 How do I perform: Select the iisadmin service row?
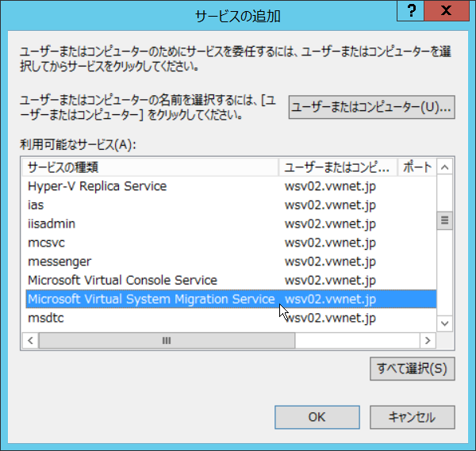tap(229, 224)
